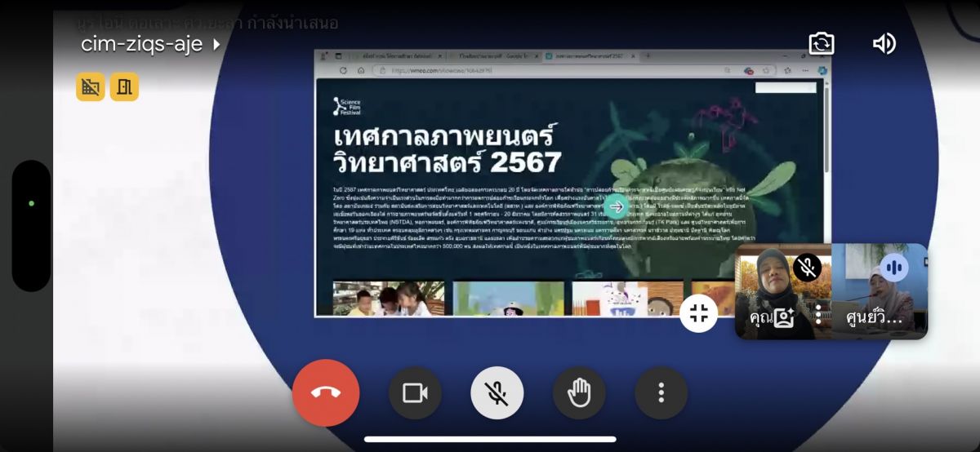Open visual effects on your self-view tile

784,318
